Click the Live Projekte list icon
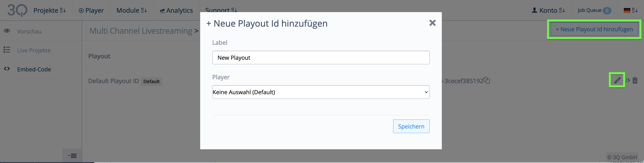This screenshot has height=163, width=644. [x=7, y=50]
